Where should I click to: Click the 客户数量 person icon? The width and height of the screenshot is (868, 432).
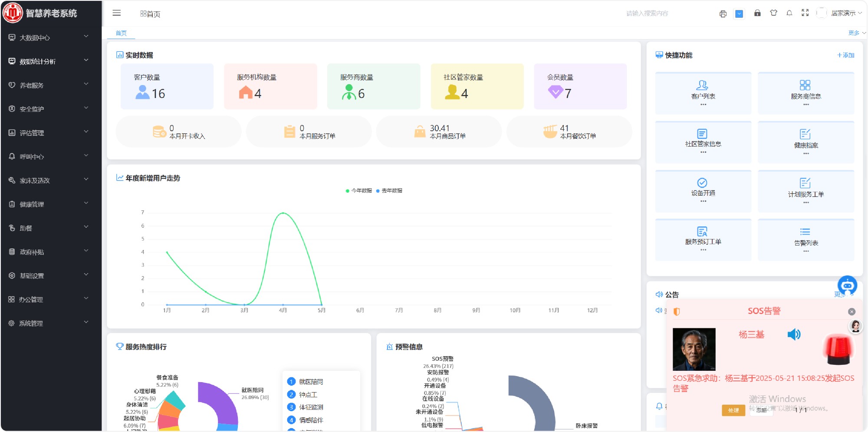pyautogui.click(x=142, y=92)
